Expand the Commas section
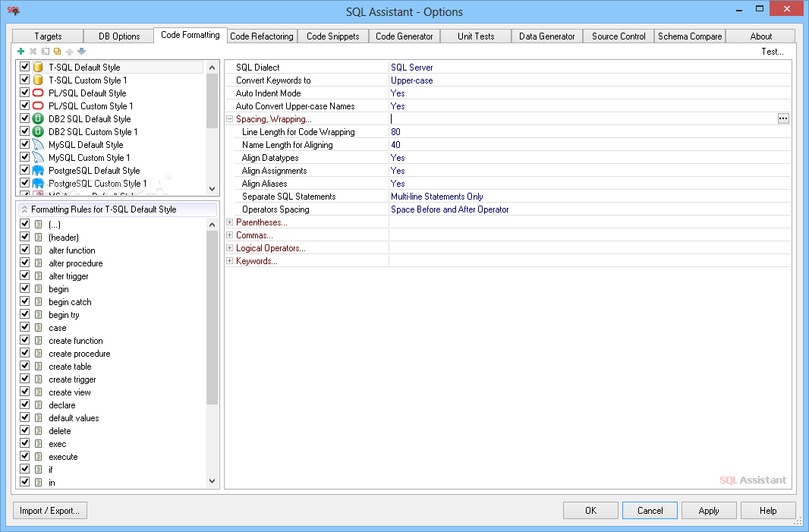The height and width of the screenshot is (532, 809). [x=230, y=235]
